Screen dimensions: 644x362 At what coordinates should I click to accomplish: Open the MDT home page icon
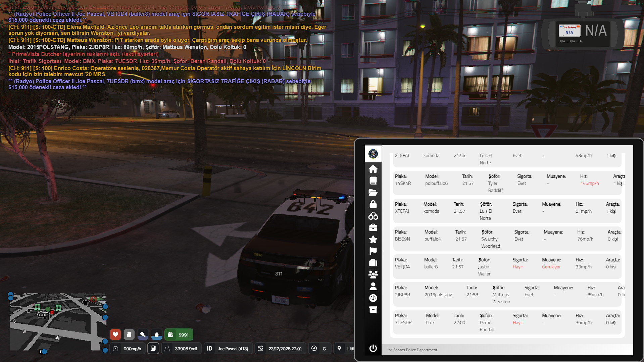(x=373, y=169)
